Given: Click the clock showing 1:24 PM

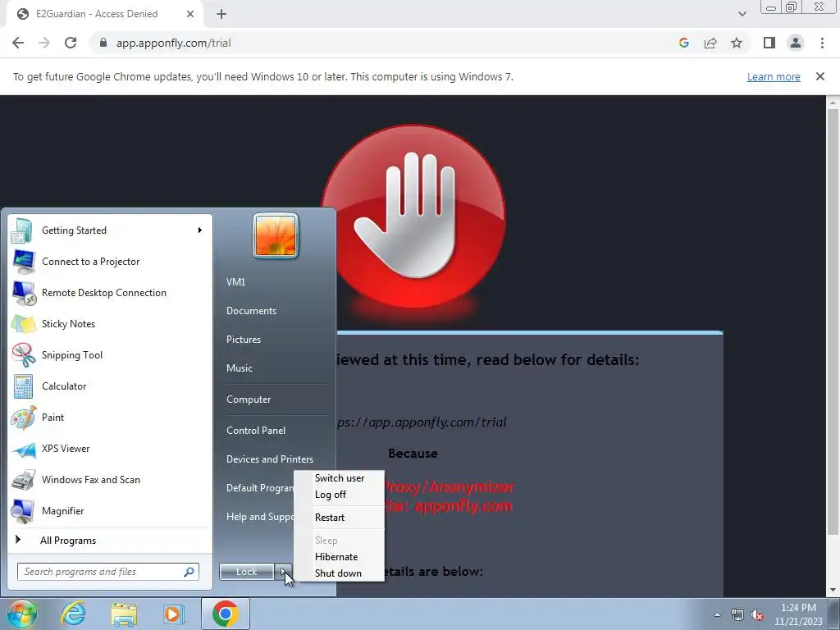Looking at the screenshot, I should [x=798, y=614].
